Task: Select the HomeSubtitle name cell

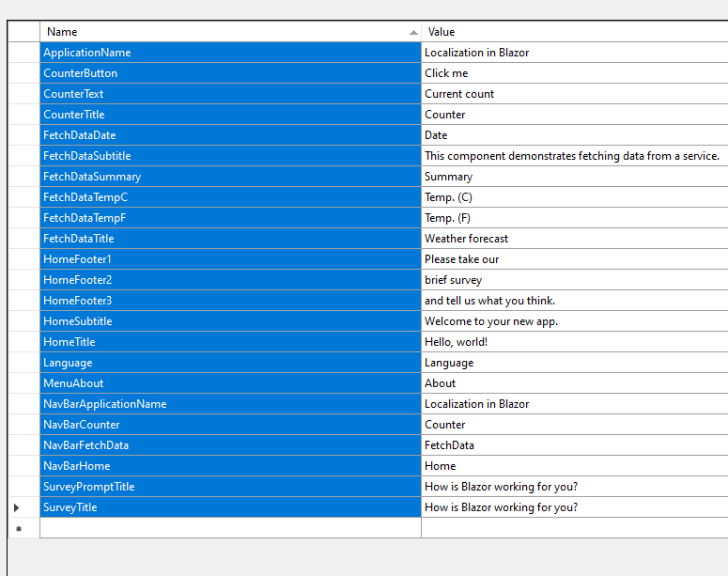Action: click(230, 321)
